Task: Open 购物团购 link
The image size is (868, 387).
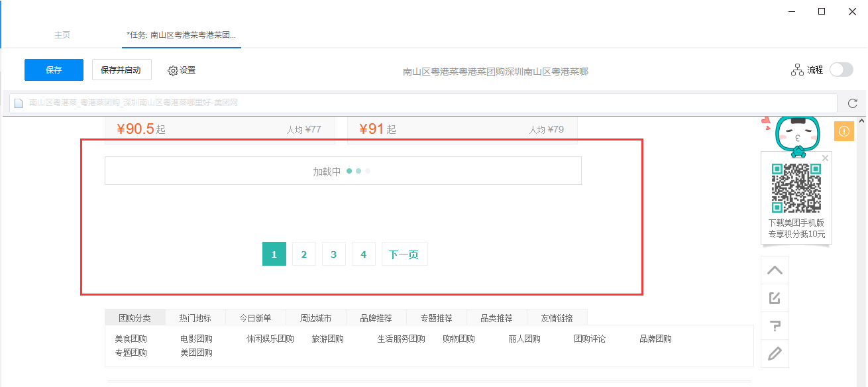Action: point(459,339)
